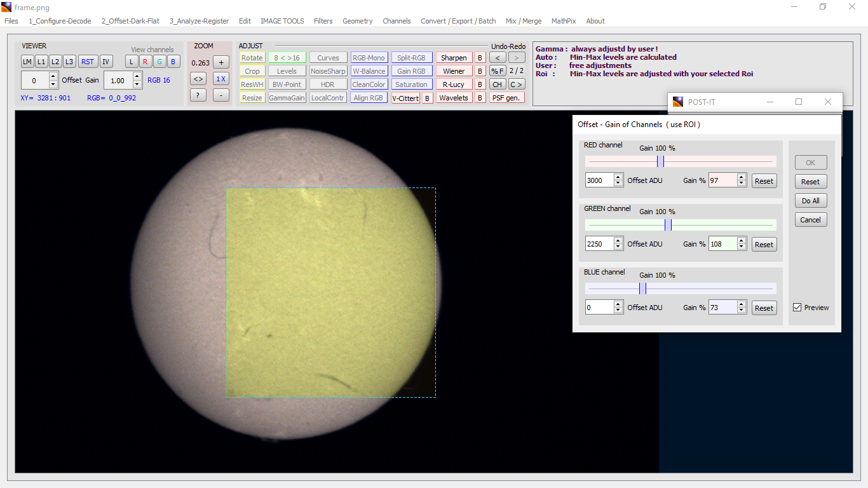Toggle the Preview checkbox
Screen dimensions: 868x488
click(x=797, y=308)
